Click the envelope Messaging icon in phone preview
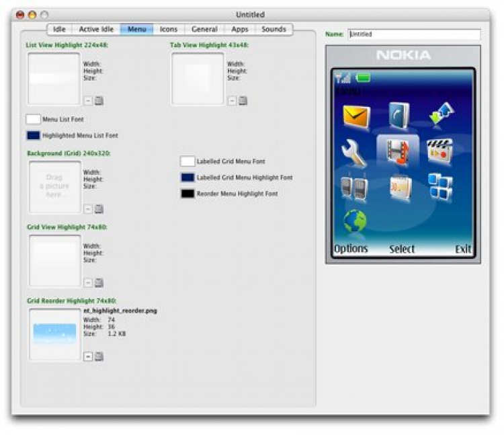504x435 pixels. (x=356, y=116)
